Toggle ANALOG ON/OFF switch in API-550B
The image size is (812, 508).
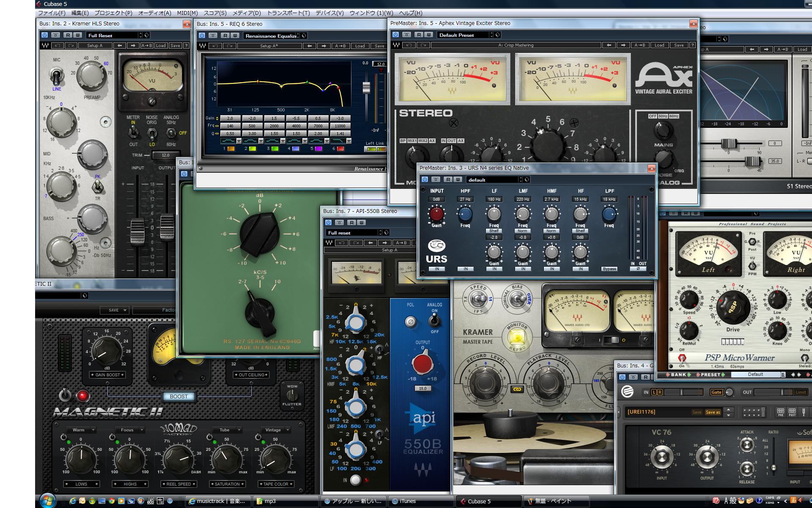434,321
